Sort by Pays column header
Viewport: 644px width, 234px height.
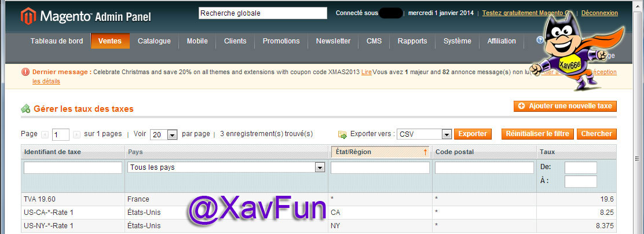pyautogui.click(x=135, y=152)
